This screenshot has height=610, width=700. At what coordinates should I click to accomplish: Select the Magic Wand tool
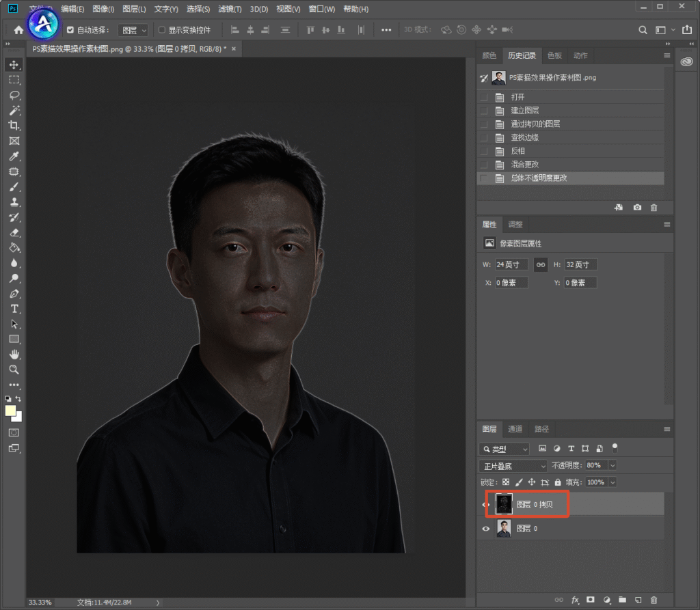click(x=14, y=110)
